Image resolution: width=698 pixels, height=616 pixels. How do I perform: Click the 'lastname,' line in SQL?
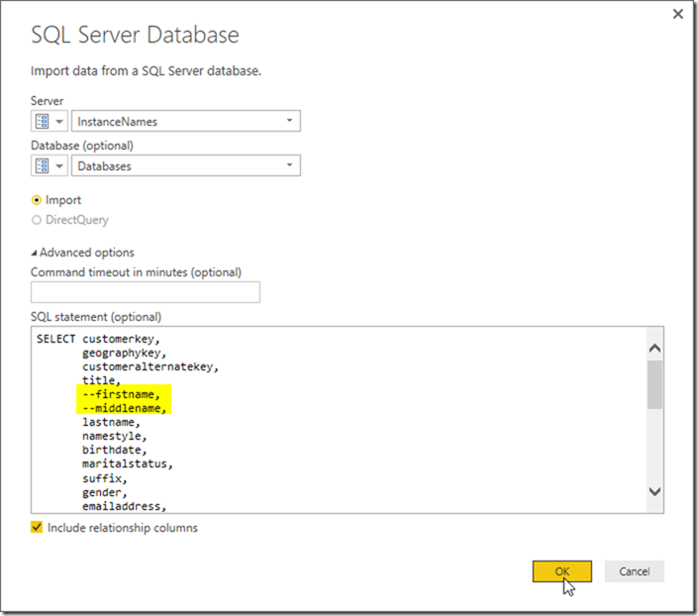click(x=111, y=422)
